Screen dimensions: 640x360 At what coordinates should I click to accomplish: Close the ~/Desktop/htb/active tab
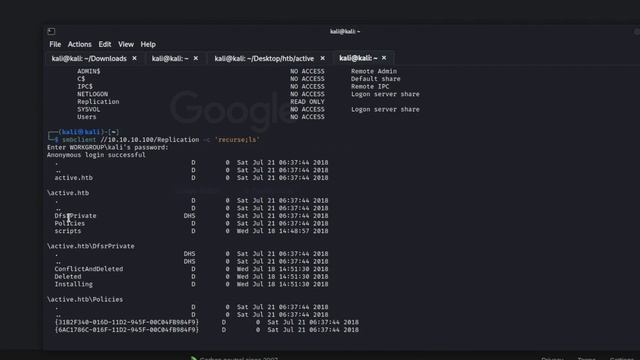pos(322,58)
